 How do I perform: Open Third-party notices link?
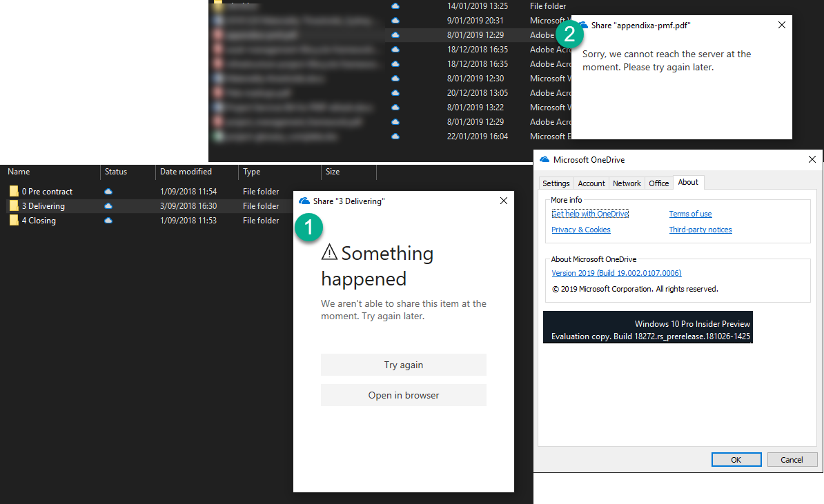[x=700, y=230]
